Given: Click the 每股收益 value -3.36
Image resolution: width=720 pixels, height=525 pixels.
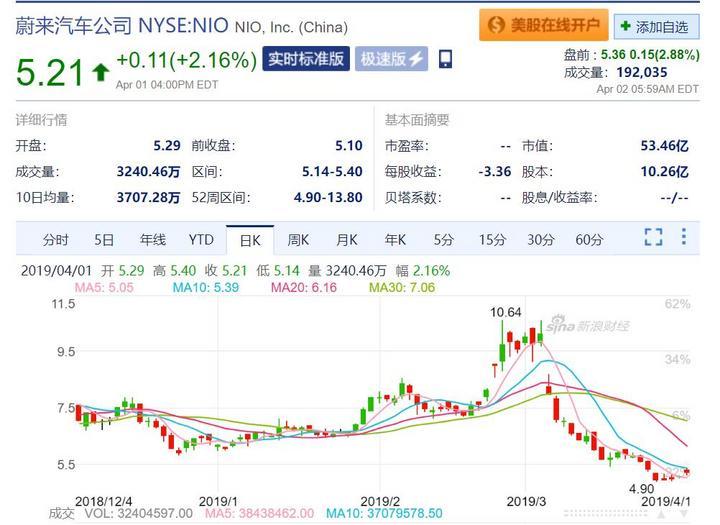Looking at the screenshot, I should click(495, 171).
